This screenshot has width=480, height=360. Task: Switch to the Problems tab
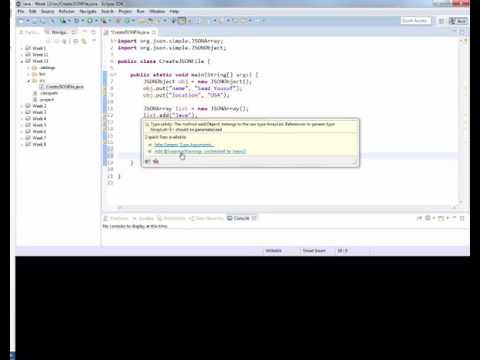[116, 218]
